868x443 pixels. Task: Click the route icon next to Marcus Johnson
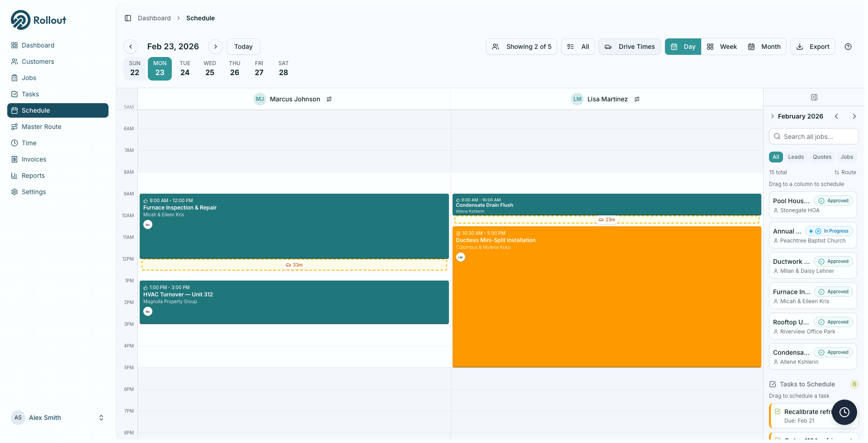tap(329, 99)
